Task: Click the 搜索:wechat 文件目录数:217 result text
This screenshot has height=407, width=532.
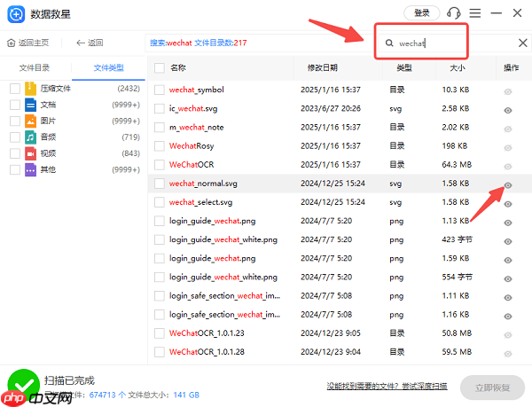Action: (199, 43)
